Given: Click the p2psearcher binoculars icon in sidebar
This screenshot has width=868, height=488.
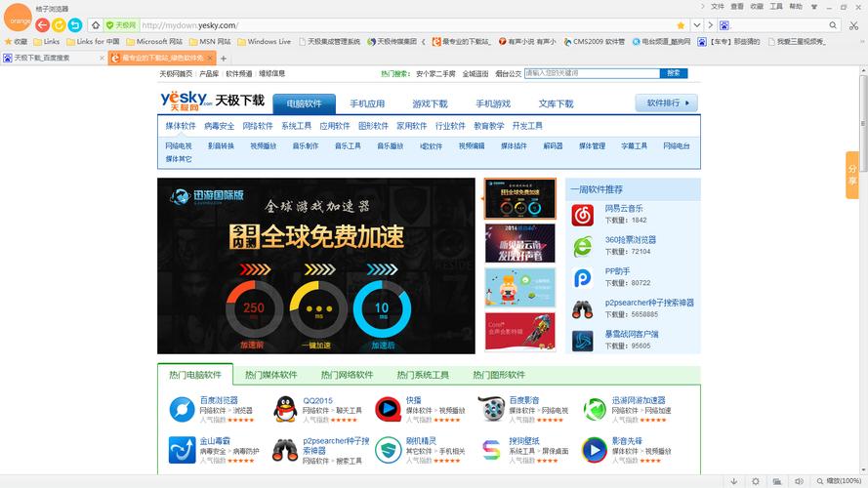Looking at the screenshot, I should 582,309.
